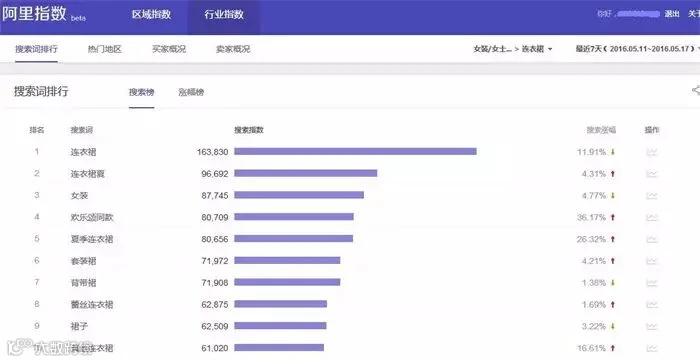This screenshot has height=362, width=700.
Task: Click the search term 蕾丝连衣裙
Action: point(92,304)
